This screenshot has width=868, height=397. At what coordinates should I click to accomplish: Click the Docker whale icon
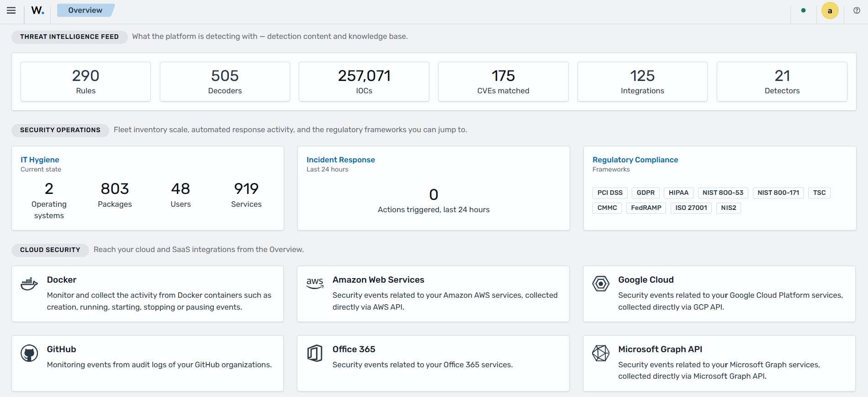(x=29, y=284)
